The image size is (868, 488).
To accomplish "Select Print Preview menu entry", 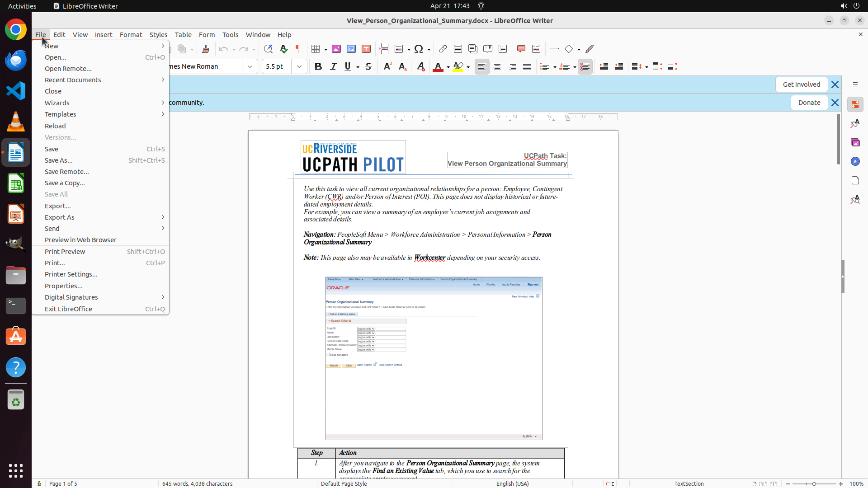I will (65, 252).
